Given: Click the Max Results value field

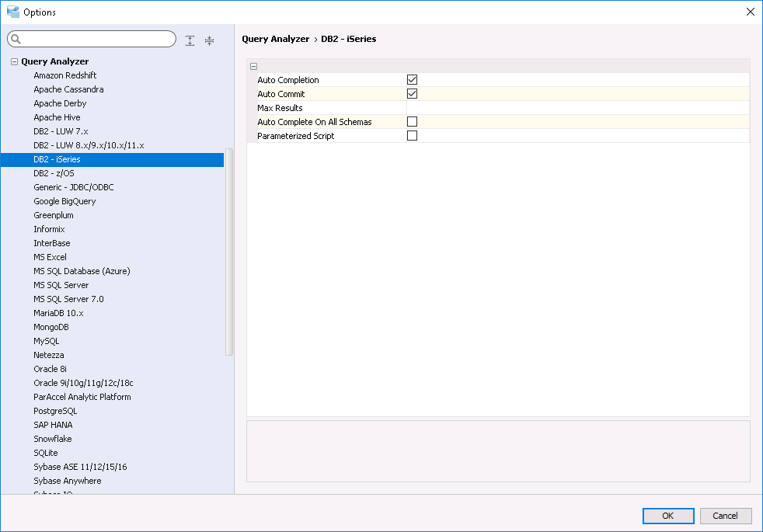Looking at the screenshot, I should [577, 108].
